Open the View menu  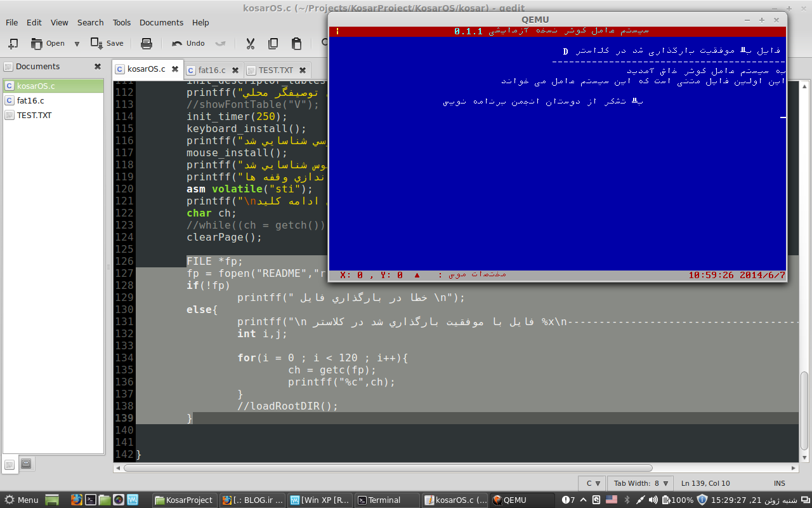pos(60,22)
